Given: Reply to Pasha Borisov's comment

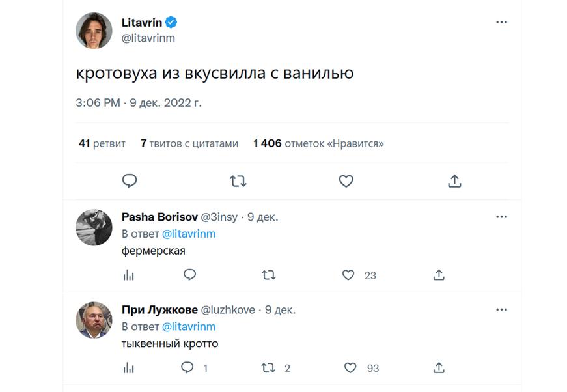Looking at the screenshot, I should pyautogui.click(x=189, y=275).
